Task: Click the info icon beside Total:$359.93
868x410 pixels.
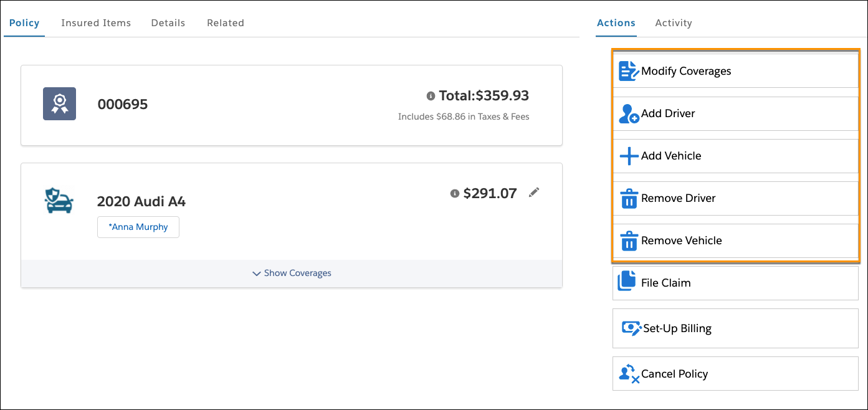Action: pos(431,95)
